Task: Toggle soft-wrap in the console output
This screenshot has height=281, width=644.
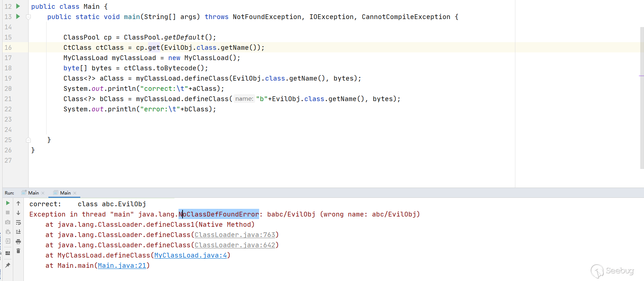Action: 18,222
